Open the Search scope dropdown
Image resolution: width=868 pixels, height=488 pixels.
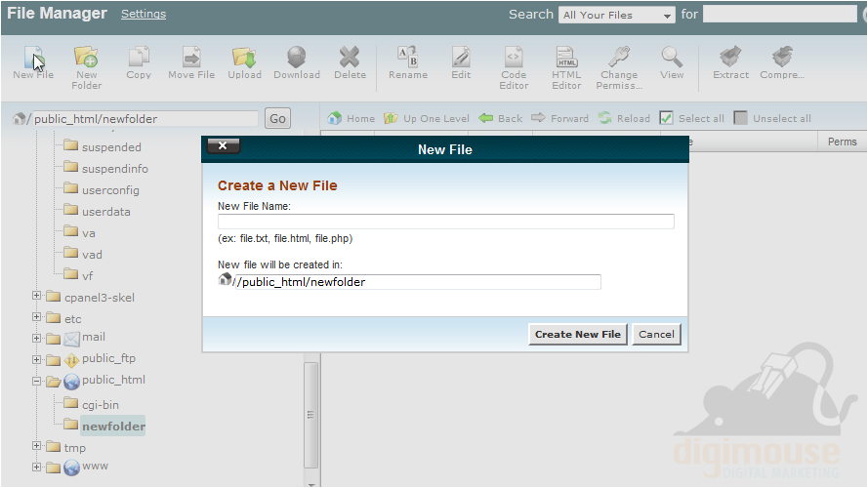tap(617, 15)
